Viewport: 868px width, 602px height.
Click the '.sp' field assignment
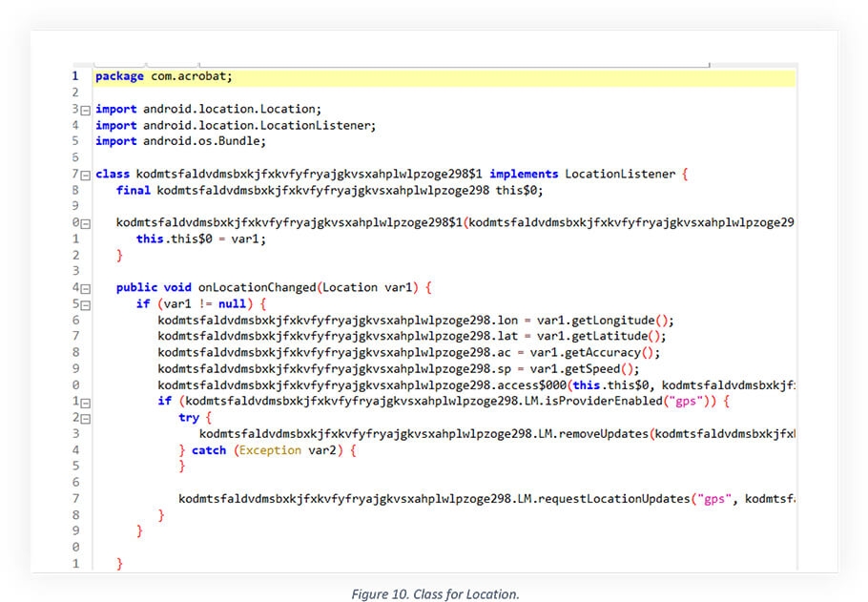coord(501,369)
